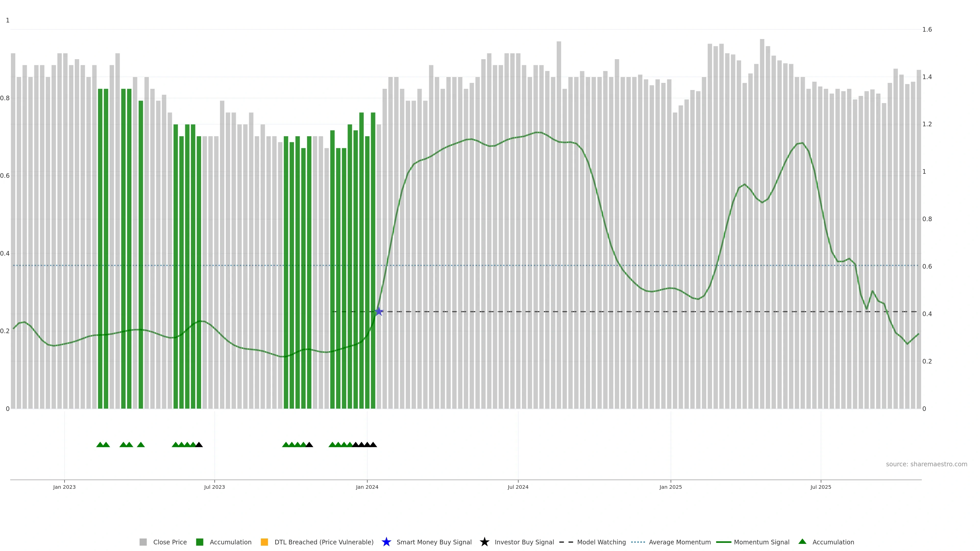Click the green Accumulation square legend icon
The height and width of the screenshot is (551, 980).
[x=199, y=542]
